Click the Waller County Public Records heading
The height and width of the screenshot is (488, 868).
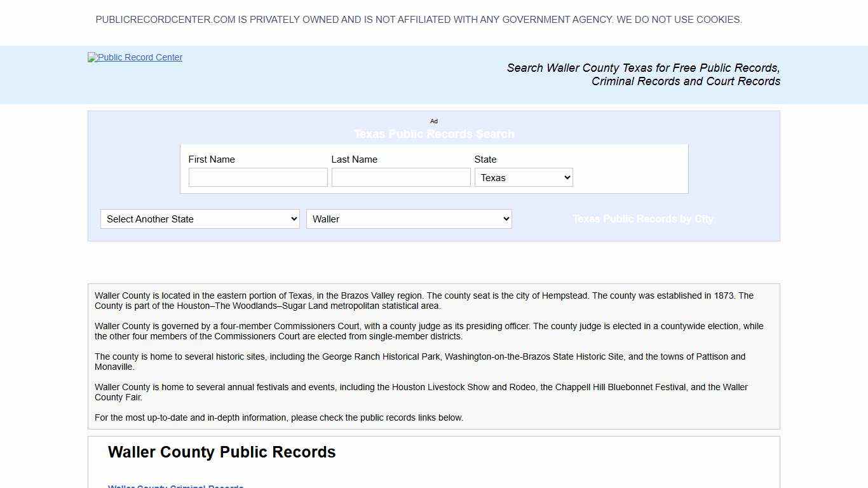tap(221, 452)
